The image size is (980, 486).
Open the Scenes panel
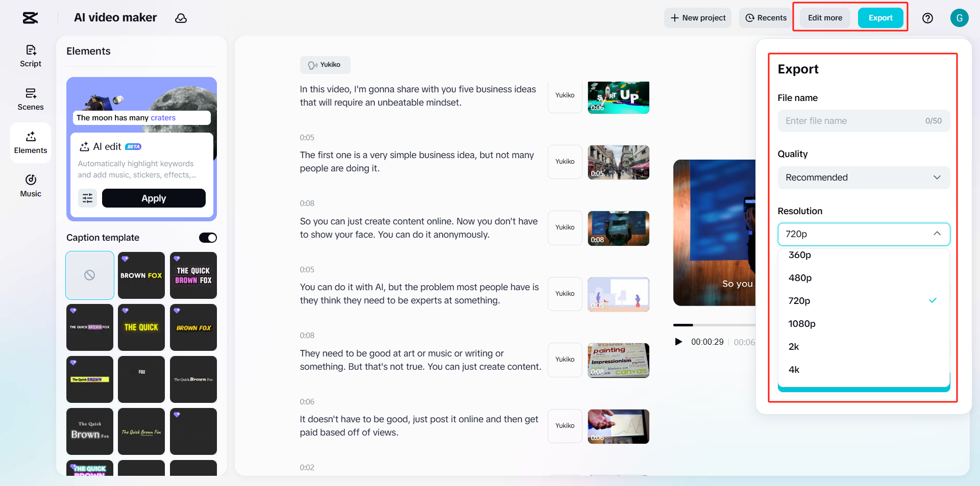(x=31, y=99)
